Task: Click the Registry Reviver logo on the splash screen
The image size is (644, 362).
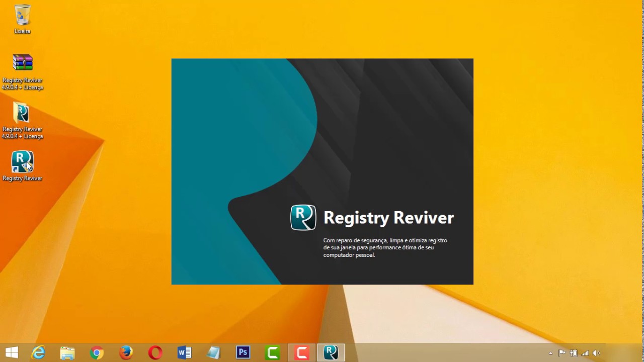Action: 303,218
